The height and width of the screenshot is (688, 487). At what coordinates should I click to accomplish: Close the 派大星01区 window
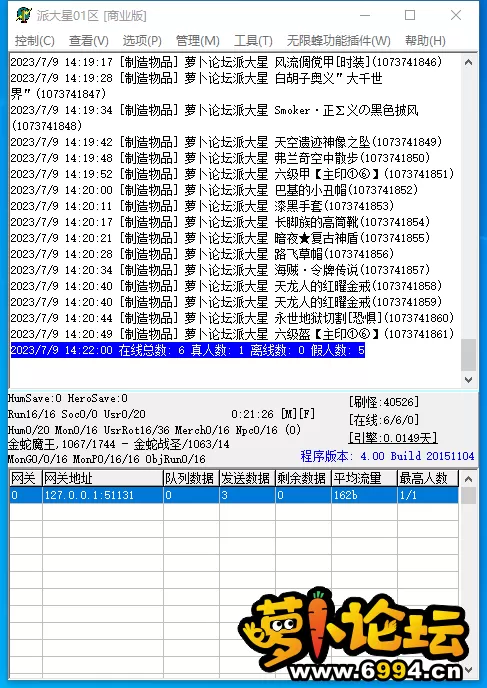(456, 15)
